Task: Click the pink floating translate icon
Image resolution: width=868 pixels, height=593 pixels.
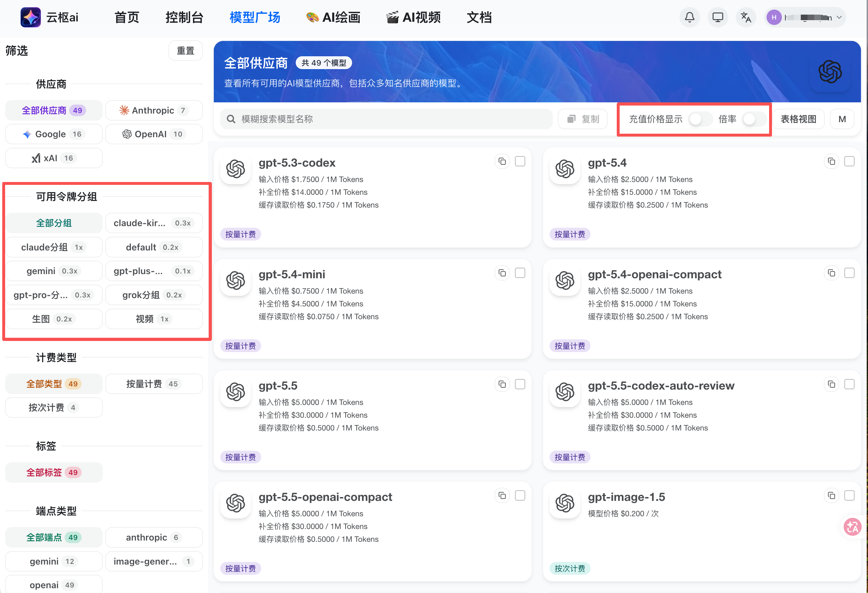Action: 852,526
